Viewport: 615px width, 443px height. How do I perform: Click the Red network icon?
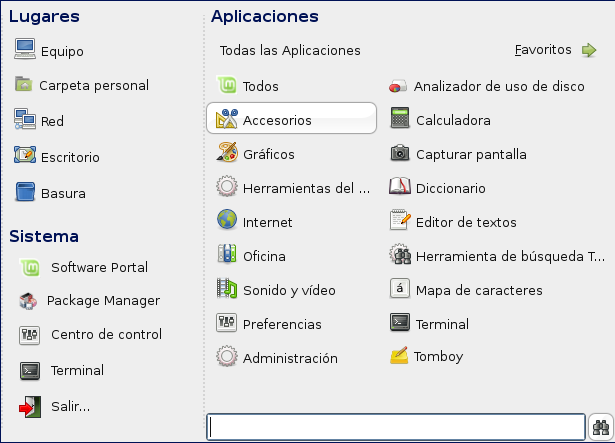tap(25, 119)
